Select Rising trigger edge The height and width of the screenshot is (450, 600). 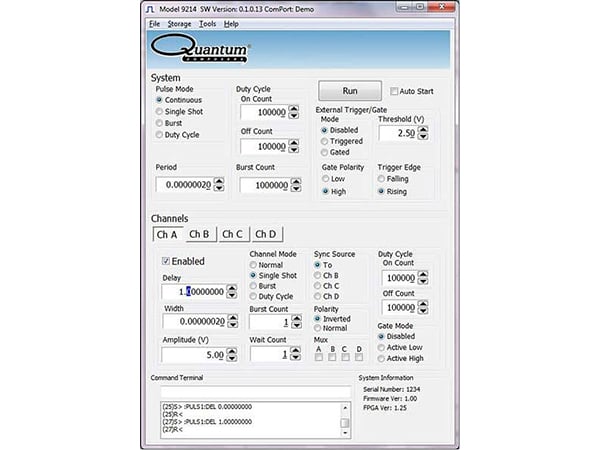point(381,191)
